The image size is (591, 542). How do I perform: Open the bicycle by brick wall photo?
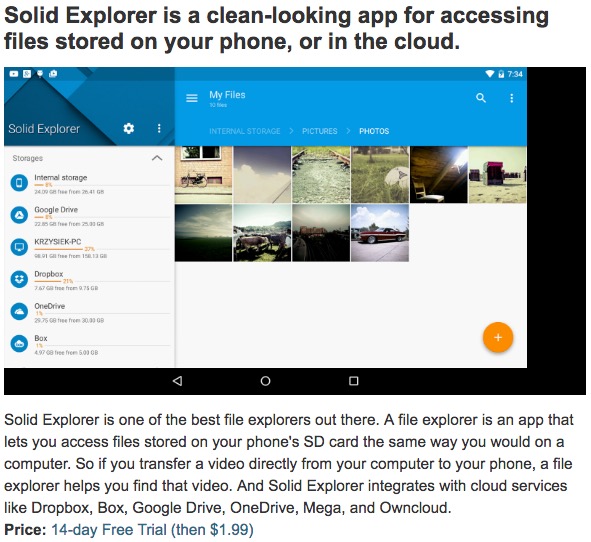204,175
